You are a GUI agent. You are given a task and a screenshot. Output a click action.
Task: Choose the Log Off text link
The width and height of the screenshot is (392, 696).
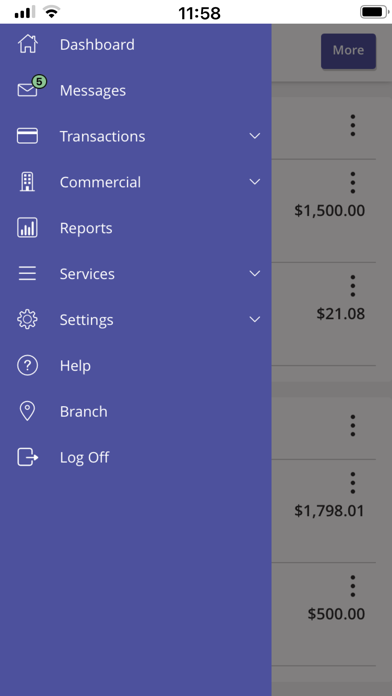84,458
